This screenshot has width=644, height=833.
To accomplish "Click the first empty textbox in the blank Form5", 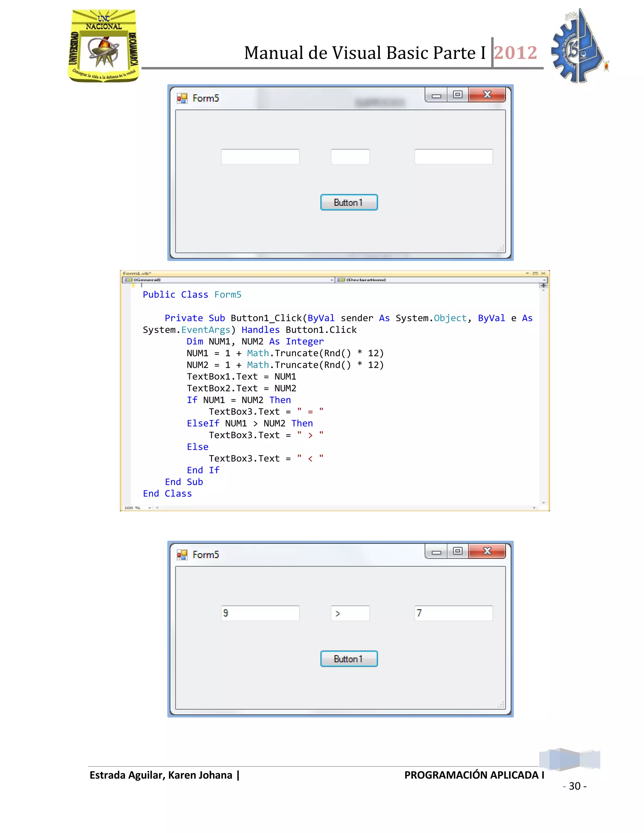I will pyautogui.click(x=260, y=157).
